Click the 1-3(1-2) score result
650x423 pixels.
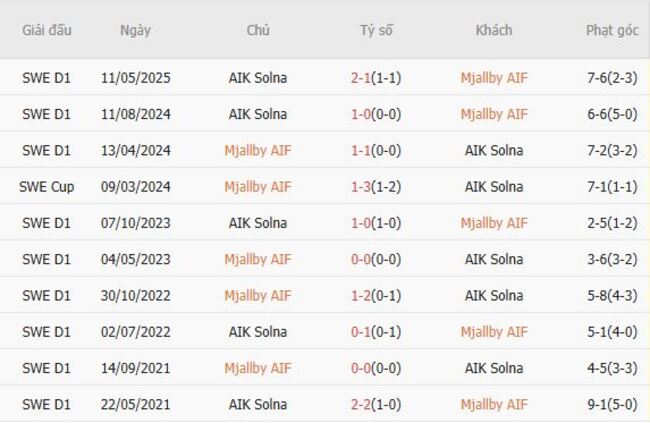376,187
